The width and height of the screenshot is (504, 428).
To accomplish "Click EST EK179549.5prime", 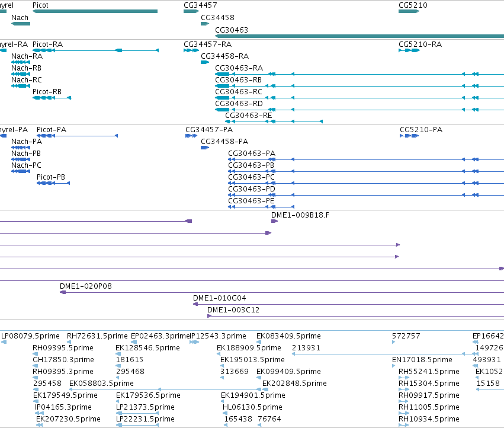I will coord(36,401).
